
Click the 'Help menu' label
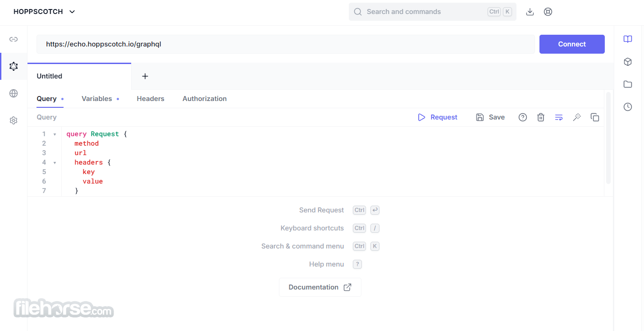click(x=327, y=264)
